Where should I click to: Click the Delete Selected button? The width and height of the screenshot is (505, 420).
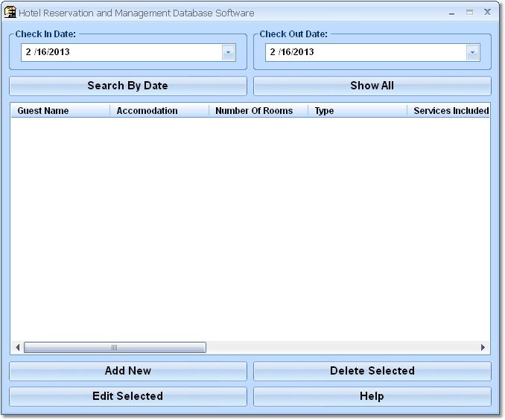coord(372,371)
